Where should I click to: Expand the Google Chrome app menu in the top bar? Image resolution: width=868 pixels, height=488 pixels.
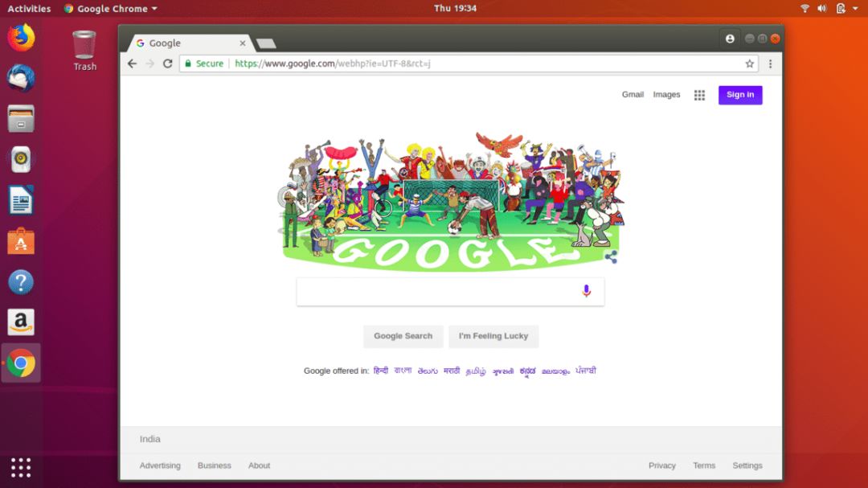point(111,9)
